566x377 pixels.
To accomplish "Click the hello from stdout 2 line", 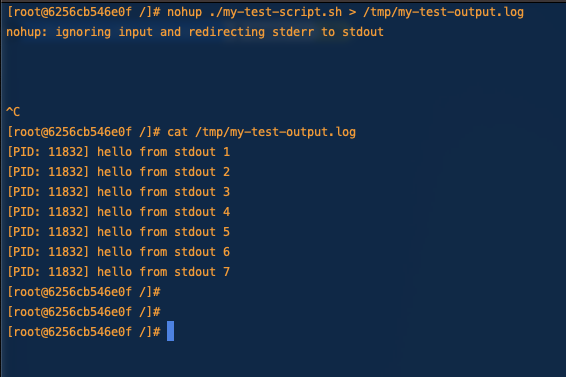I will tap(118, 172).
